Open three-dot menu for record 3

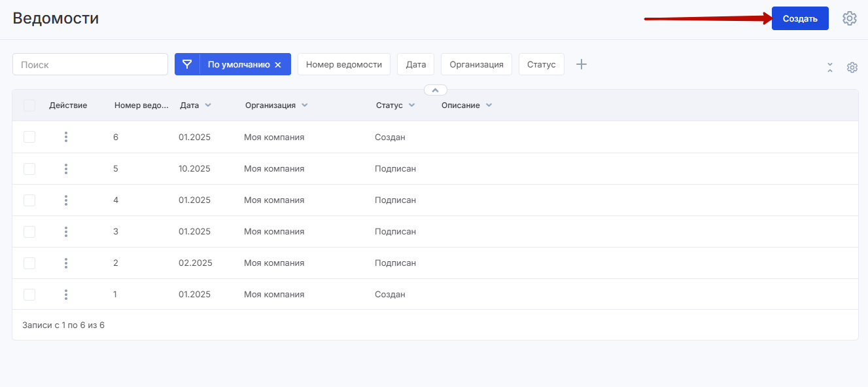(x=66, y=232)
